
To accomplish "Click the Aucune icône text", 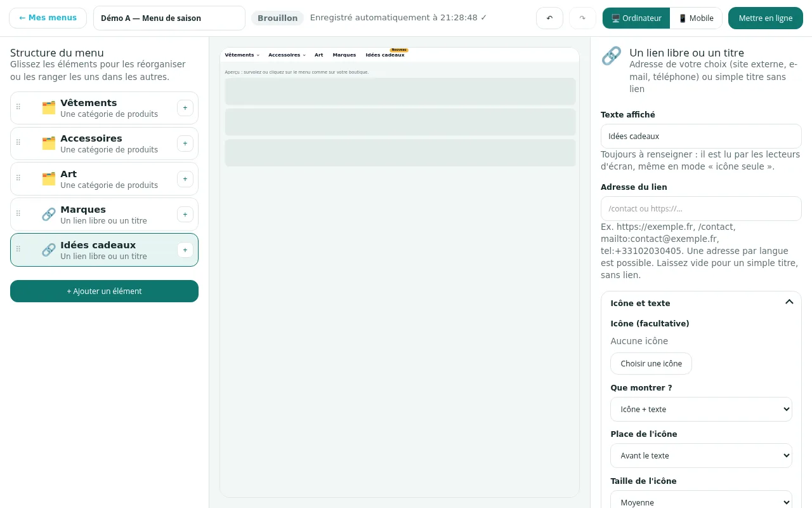I will [x=639, y=341].
